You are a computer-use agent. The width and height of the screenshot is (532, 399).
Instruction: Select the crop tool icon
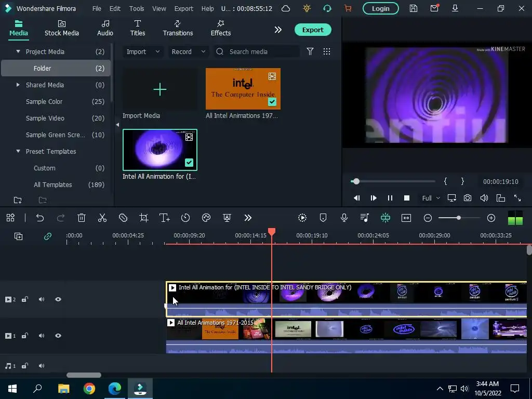(144, 218)
